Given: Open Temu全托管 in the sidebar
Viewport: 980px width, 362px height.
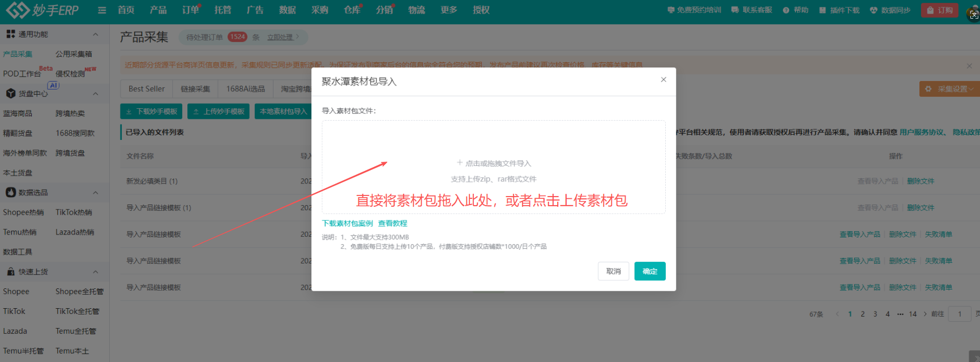Looking at the screenshot, I should pyautogui.click(x=76, y=331).
